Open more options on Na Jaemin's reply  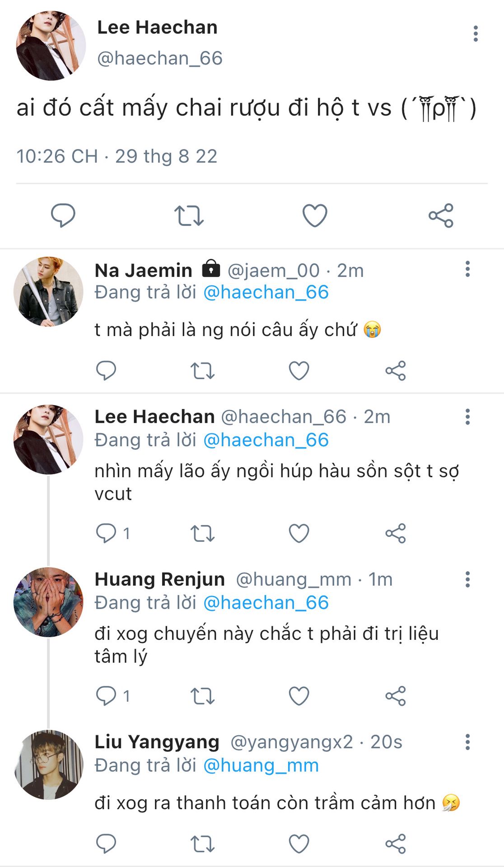(467, 269)
